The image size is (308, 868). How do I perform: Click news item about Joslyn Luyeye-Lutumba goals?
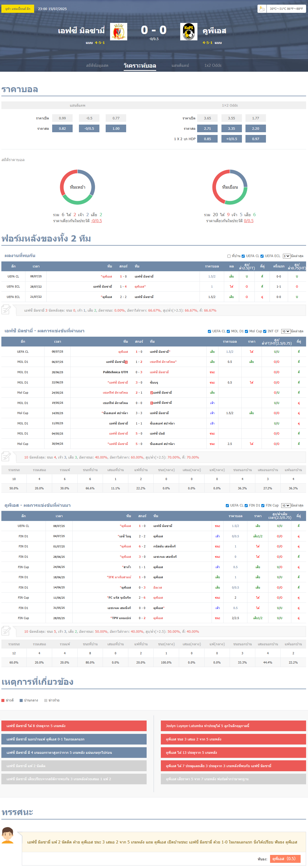[x=233, y=726]
